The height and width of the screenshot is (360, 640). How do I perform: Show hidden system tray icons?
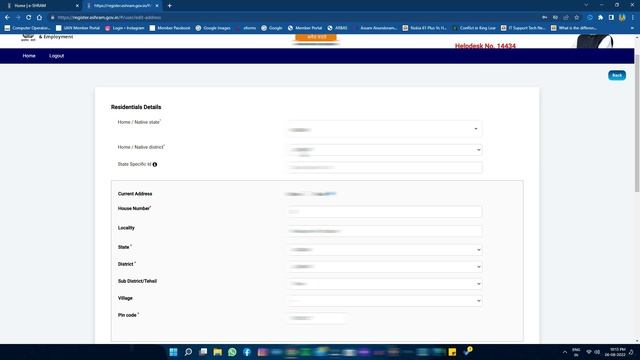coord(565,352)
